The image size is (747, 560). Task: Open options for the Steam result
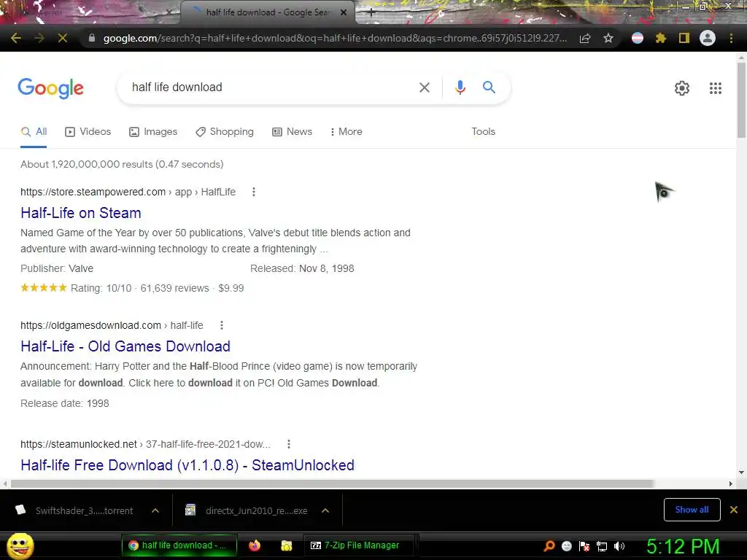pos(253,192)
